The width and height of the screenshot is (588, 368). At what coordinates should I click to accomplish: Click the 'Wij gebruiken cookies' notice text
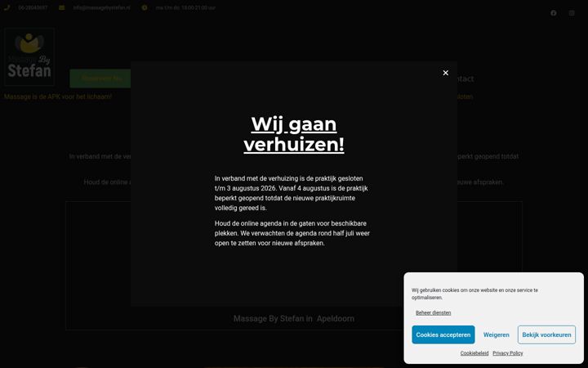(x=474, y=294)
